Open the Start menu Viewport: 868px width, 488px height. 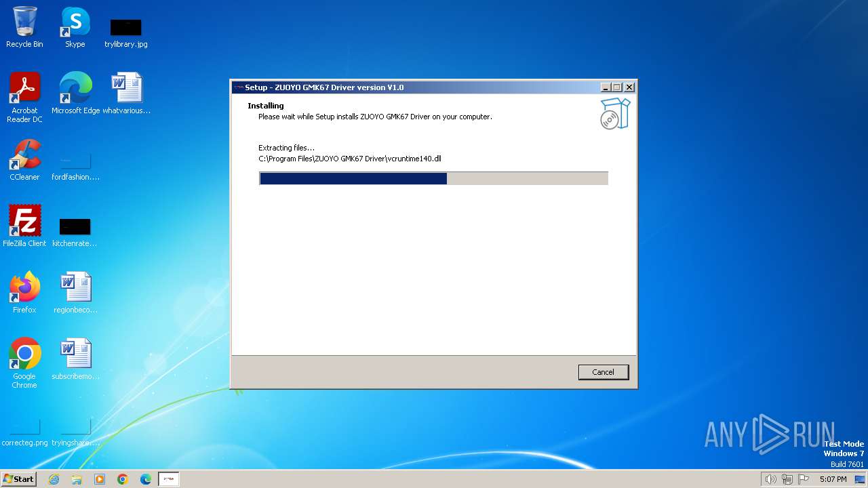tap(18, 479)
